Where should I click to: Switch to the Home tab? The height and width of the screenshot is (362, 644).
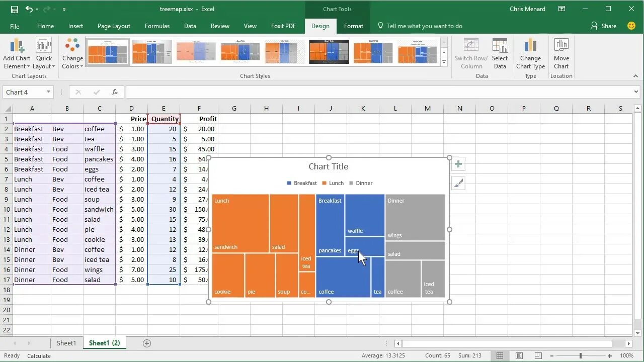coord(45,26)
